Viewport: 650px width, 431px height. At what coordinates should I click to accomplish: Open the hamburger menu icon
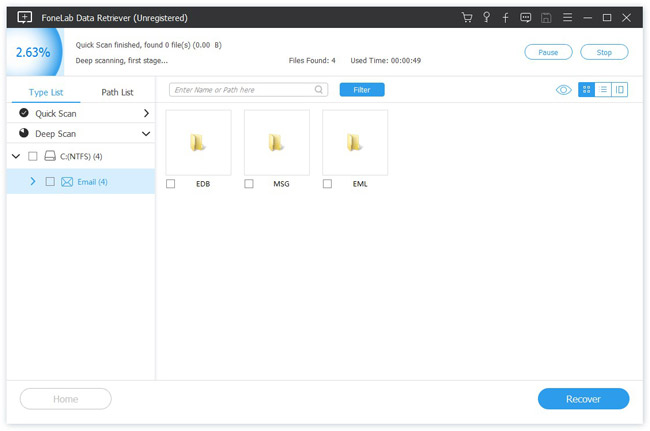(567, 17)
